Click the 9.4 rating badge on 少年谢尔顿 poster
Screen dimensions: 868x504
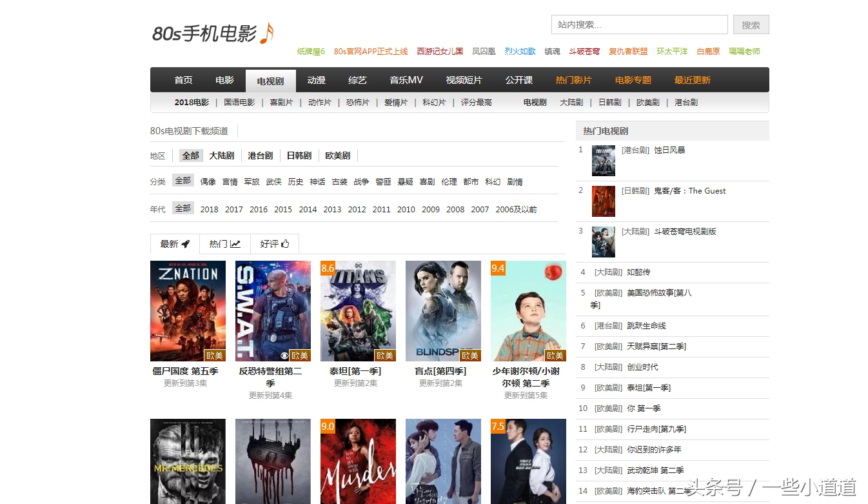(497, 267)
